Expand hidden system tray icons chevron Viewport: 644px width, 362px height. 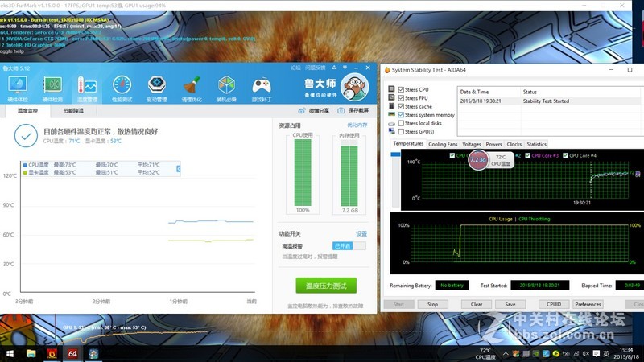pyautogui.click(x=506, y=354)
